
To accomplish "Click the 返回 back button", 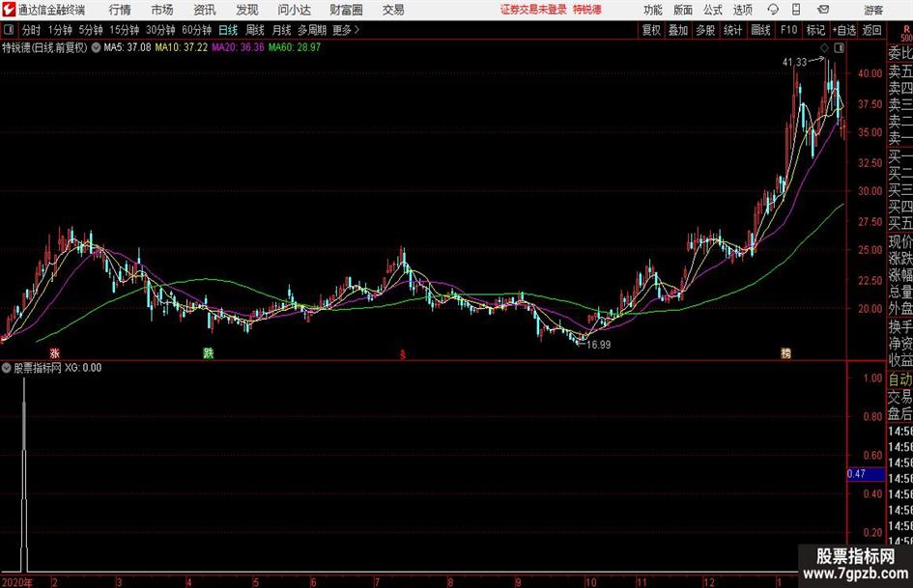I will tap(872, 30).
